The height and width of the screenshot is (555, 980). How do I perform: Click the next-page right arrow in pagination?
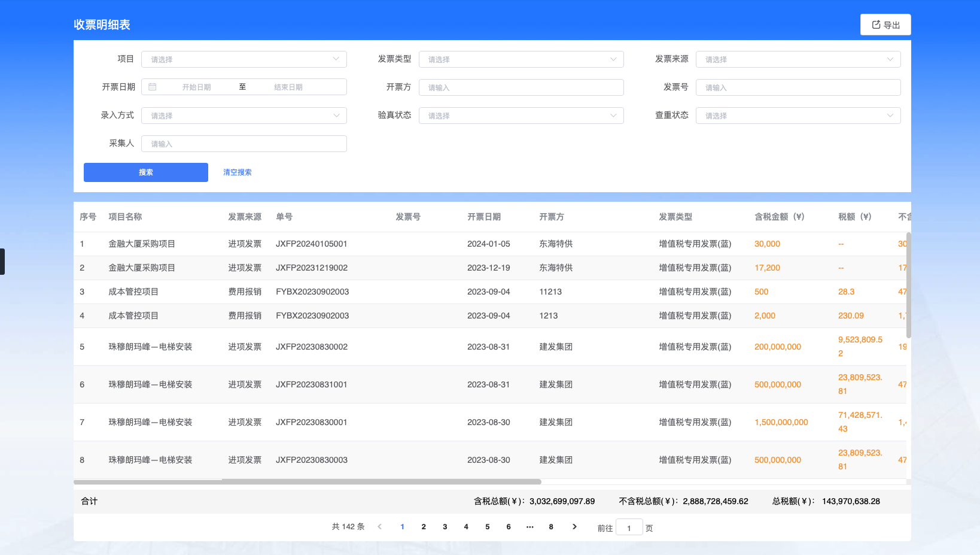[574, 527]
